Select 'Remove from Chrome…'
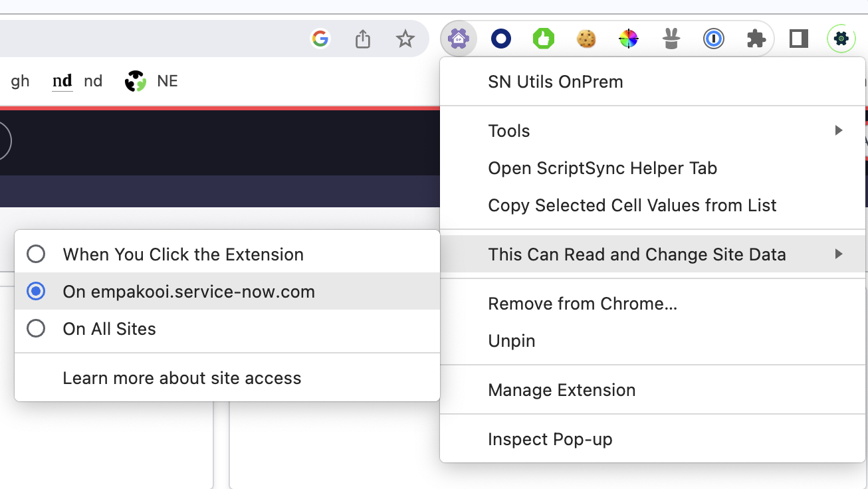 (653, 304)
